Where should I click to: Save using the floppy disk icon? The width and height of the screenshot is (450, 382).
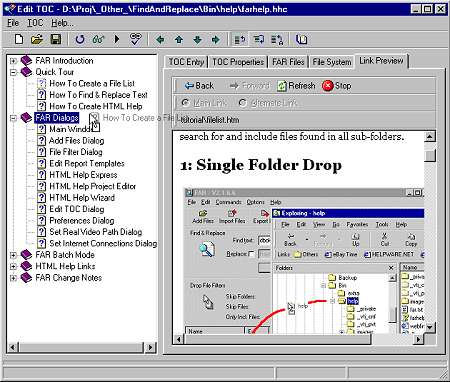pos(56,39)
